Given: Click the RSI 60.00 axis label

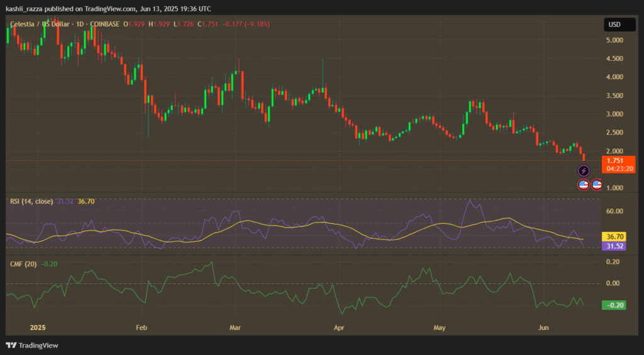Looking at the screenshot, I should (615, 211).
